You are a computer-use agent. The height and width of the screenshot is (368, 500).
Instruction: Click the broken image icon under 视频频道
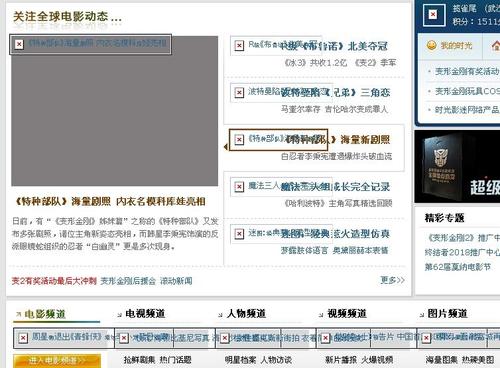(x=325, y=338)
